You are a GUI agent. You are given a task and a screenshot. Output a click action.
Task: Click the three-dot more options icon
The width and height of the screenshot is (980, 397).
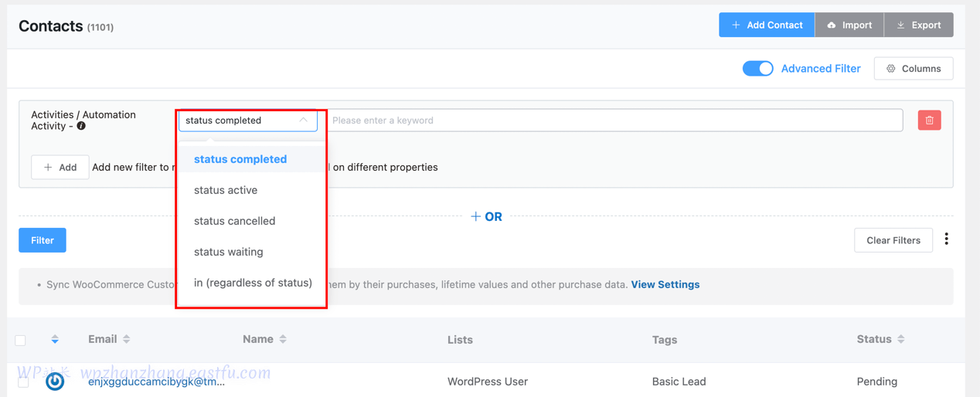tap(946, 239)
